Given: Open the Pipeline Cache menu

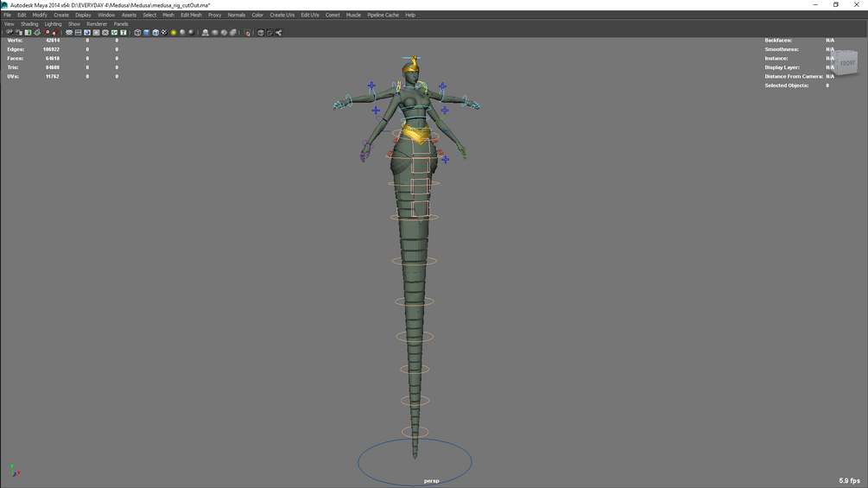Looking at the screenshot, I should tap(383, 15).
